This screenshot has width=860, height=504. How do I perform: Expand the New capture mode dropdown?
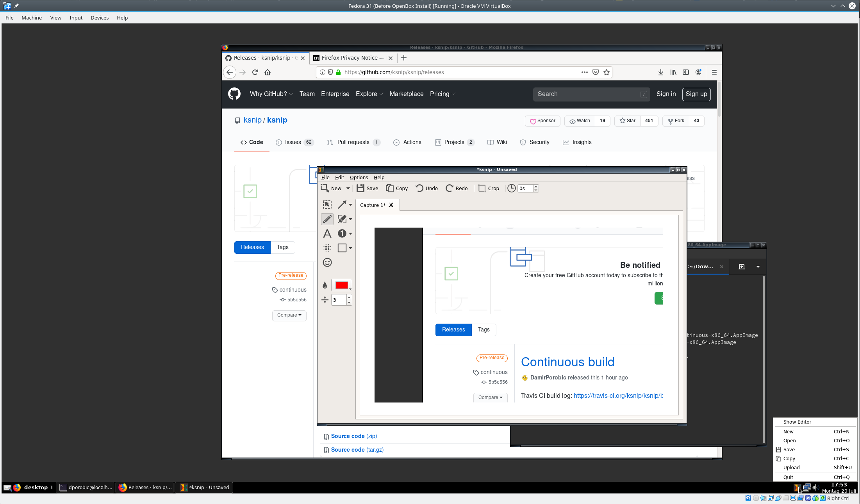click(x=348, y=188)
